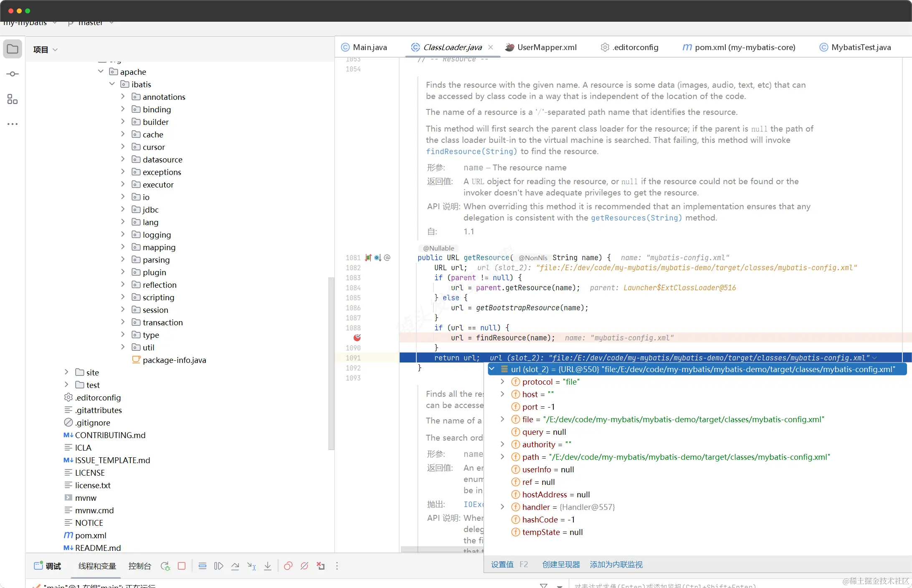
Task: Switch to the UserMapper.xml editor tab
Action: coord(547,47)
